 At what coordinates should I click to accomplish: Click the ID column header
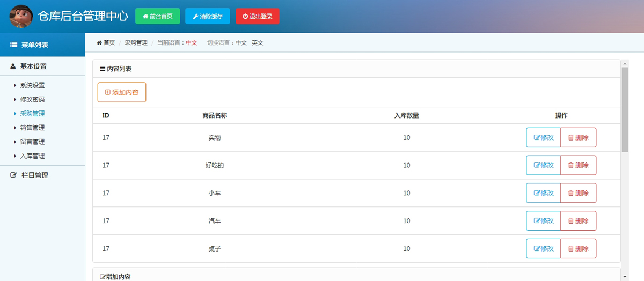[106, 115]
